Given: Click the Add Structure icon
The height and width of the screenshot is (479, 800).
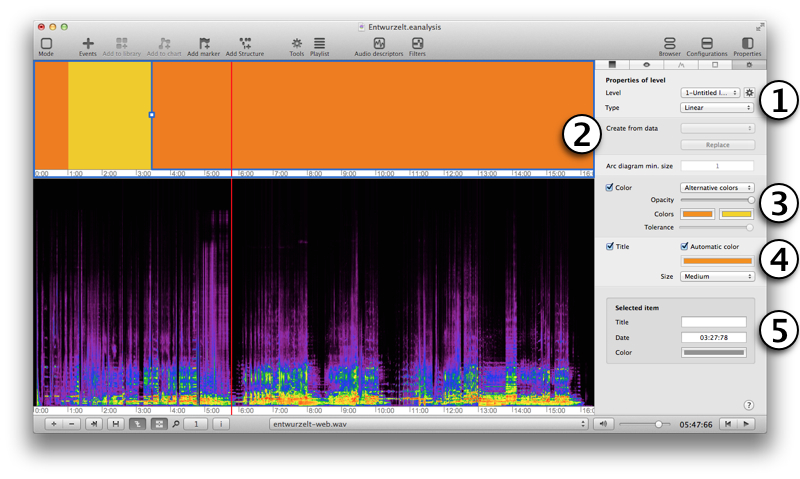Looking at the screenshot, I should click(x=245, y=44).
